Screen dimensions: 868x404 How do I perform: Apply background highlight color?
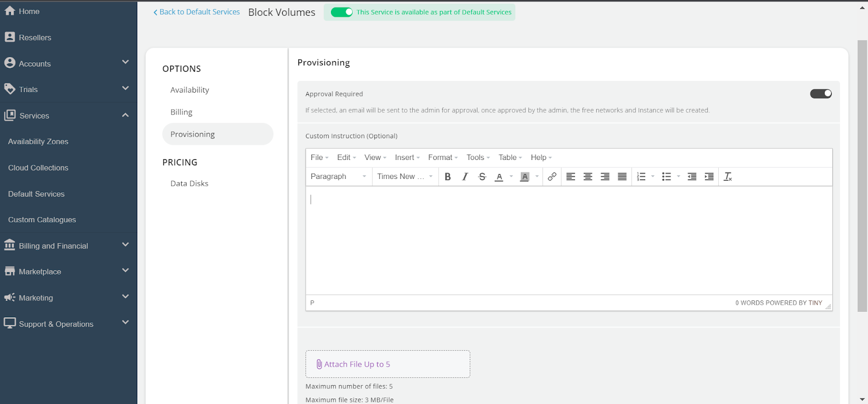click(525, 177)
